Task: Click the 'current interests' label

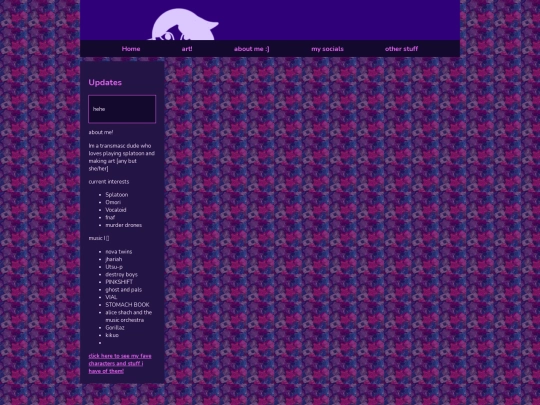Action: click(x=109, y=182)
